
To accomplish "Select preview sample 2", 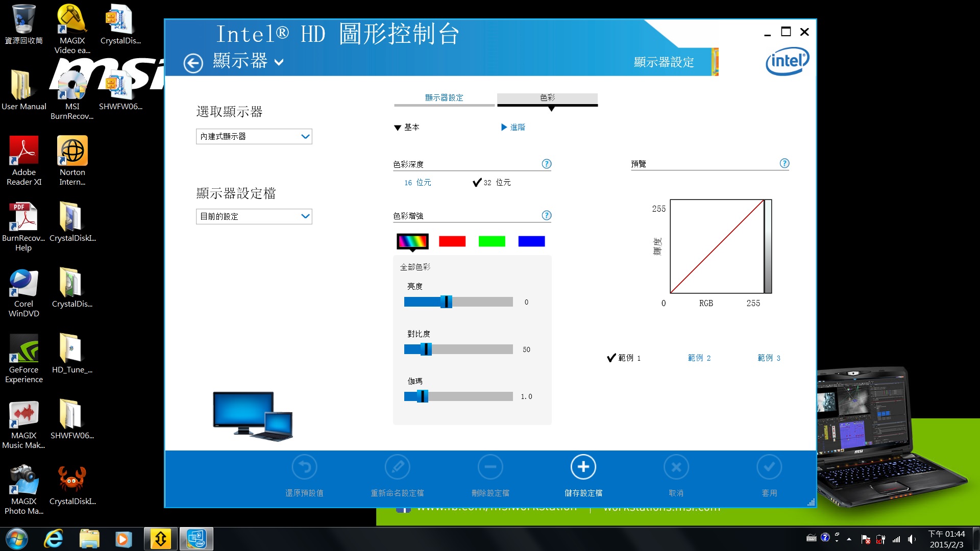I will click(699, 358).
